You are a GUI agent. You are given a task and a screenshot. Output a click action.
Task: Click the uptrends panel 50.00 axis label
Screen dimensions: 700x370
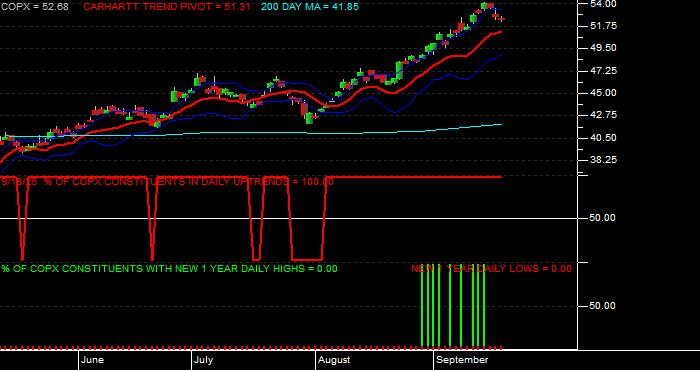click(x=603, y=218)
